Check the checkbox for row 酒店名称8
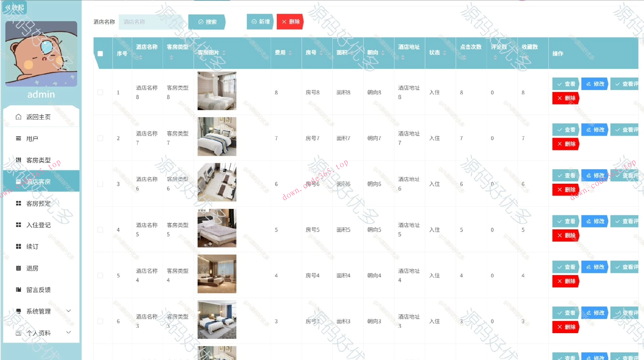This screenshot has height=360, width=644. 100,92
